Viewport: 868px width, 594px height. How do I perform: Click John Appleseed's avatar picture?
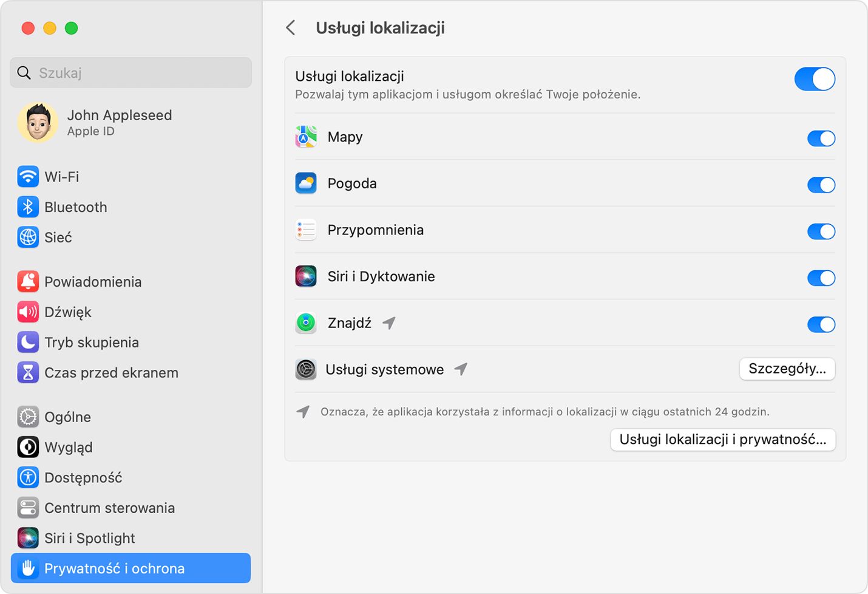pyautogui.click(x=38, y=122)
